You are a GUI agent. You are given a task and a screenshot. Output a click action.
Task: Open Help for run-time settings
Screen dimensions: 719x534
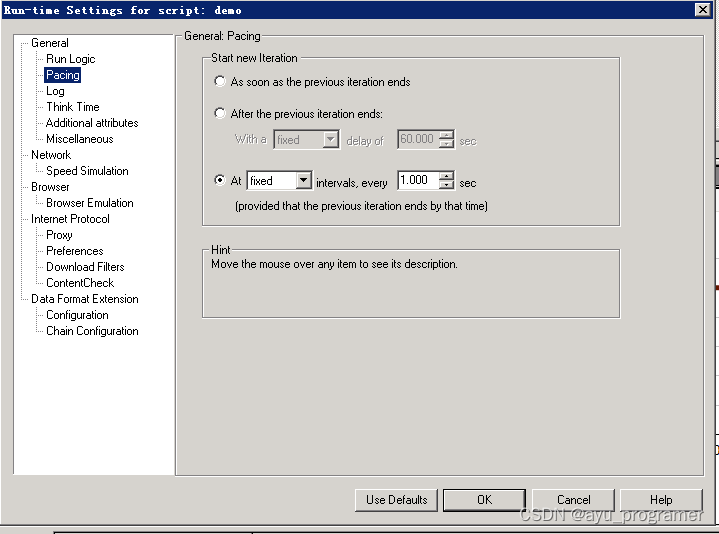coord(661,500)
